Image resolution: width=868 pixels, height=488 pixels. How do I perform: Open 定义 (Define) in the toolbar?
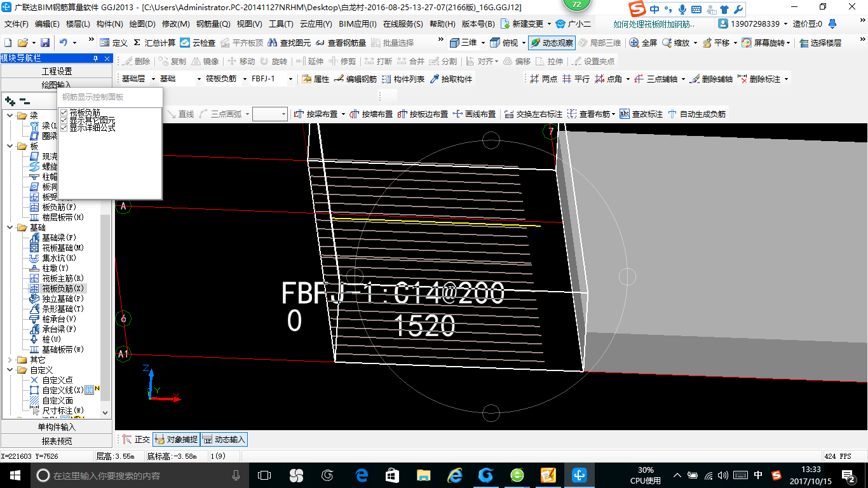point(114,43)
